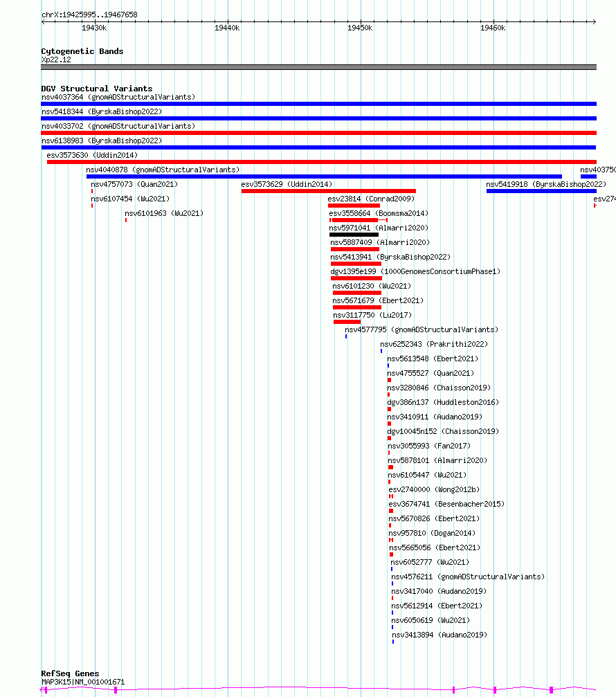
Task: Select the nsv5418344 ByrskaBishop2022 variant label
Action: pyautogui.click(x=102, y=111)
